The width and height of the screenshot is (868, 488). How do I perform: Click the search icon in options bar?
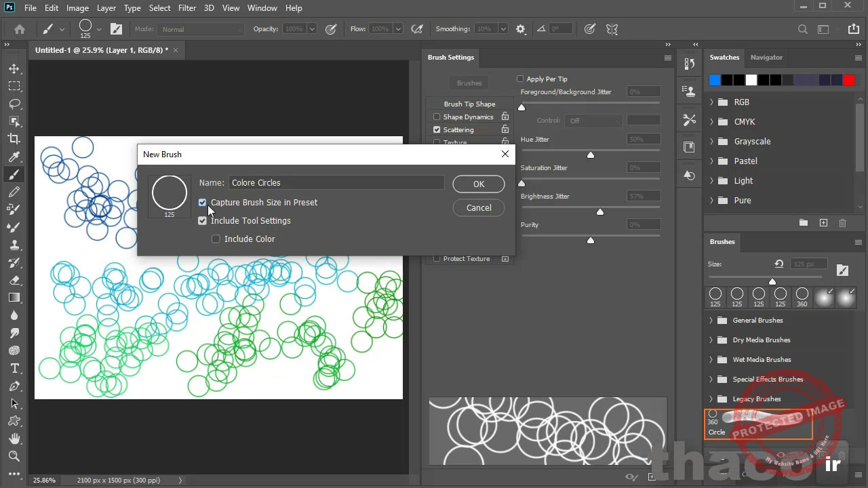[803, 29]
